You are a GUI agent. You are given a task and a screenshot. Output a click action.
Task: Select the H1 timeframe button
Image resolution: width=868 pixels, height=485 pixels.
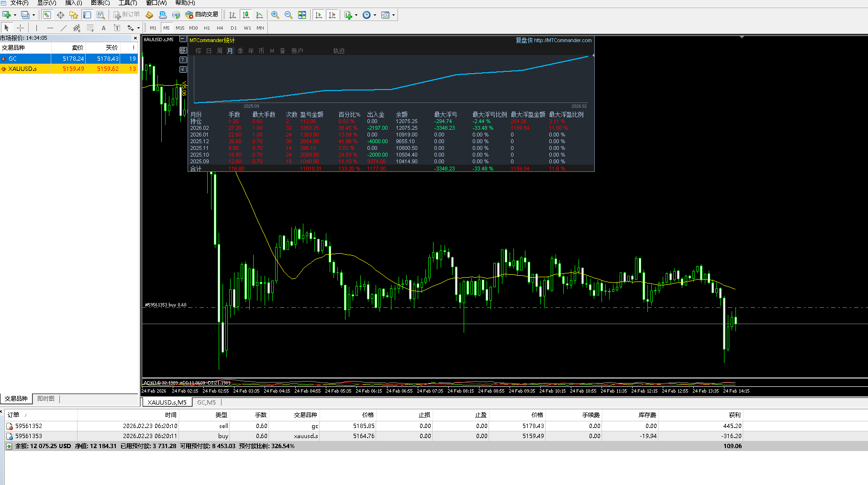point(207,28)
